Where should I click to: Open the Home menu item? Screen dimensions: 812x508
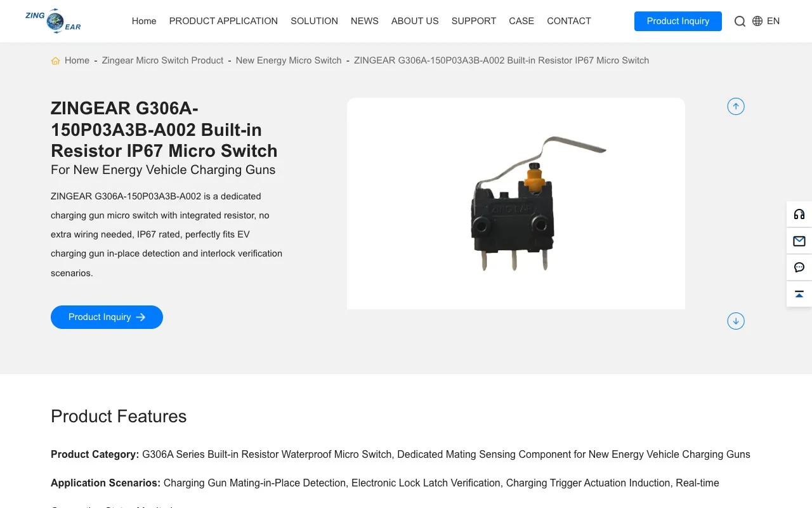click(x=144, y=21)
